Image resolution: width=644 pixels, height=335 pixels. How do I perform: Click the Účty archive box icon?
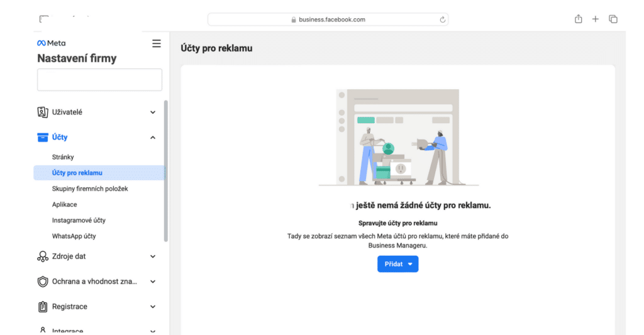(43, 137)
